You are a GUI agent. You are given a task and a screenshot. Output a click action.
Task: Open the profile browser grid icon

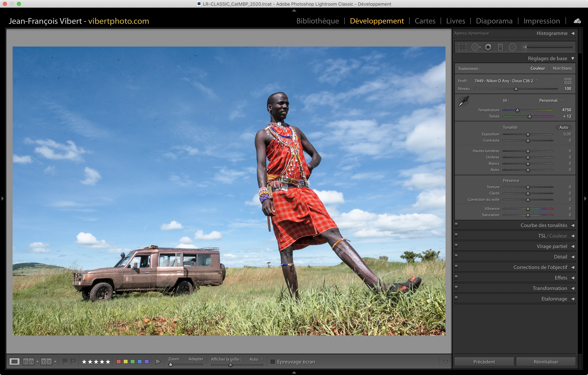tap(568, 81)
